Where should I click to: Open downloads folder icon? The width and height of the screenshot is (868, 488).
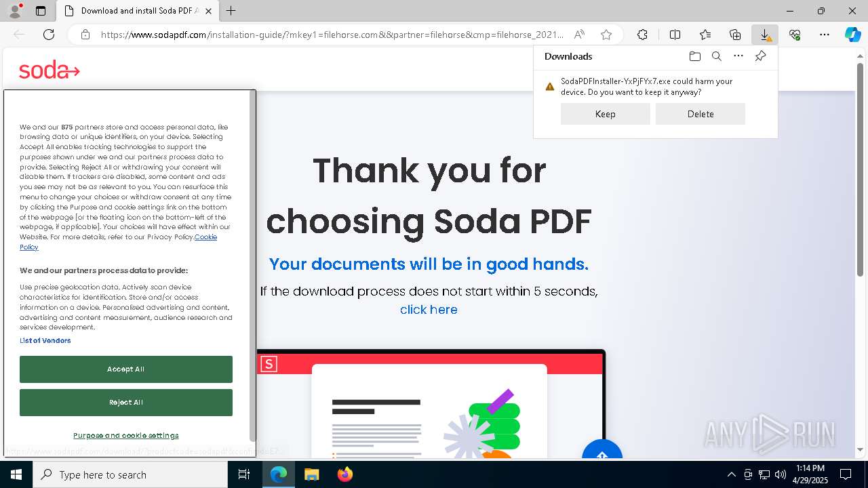coord(694,56)
